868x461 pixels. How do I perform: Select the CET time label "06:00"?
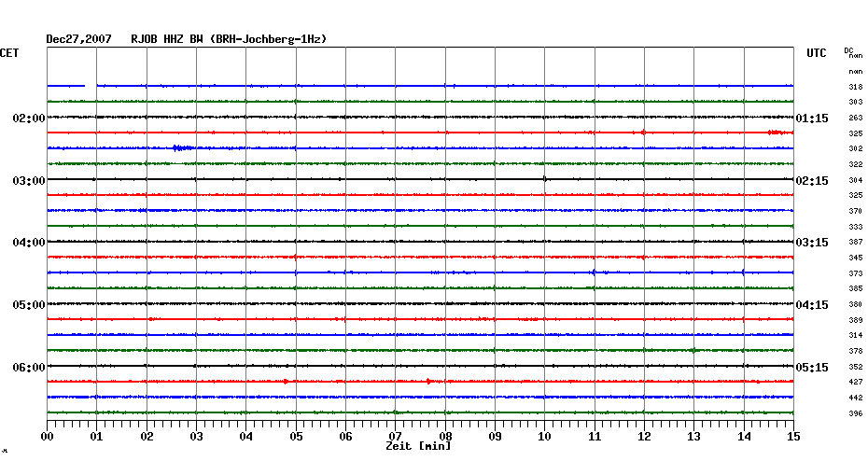tap(29, 368)
